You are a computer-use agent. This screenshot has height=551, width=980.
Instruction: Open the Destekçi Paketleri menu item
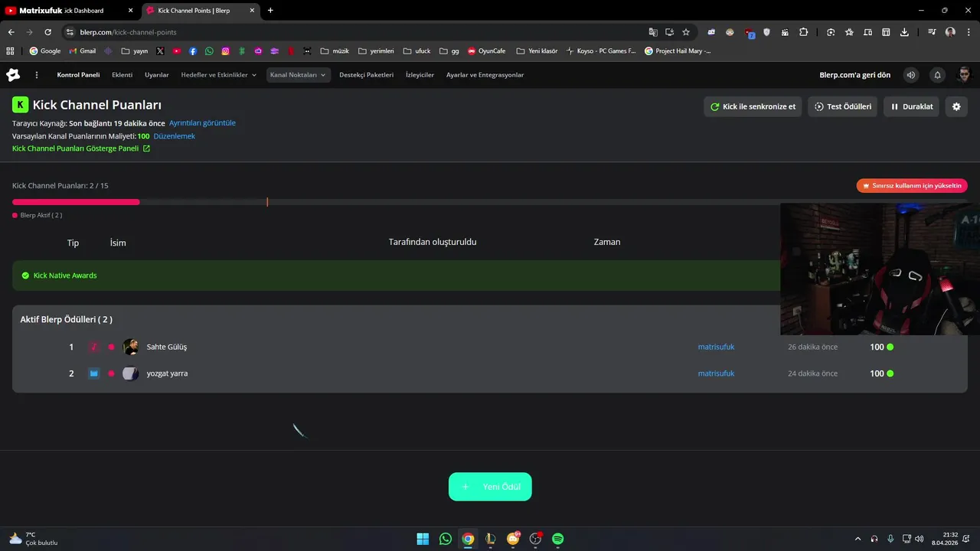[367, 75]
